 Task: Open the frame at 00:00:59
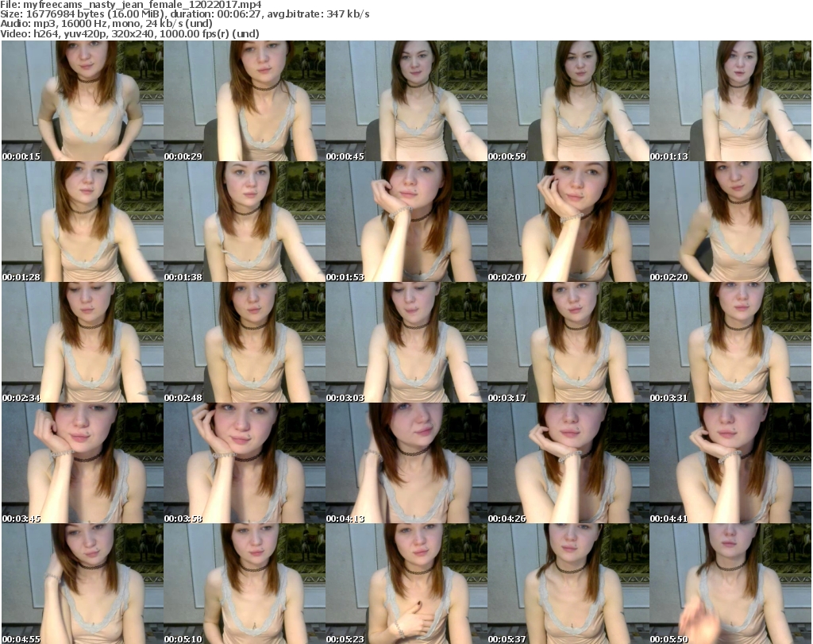tap(568, 101)
